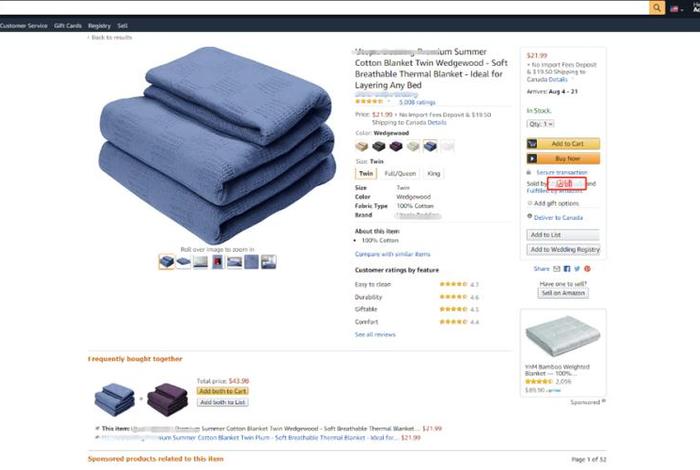Open Gift Cards in navigation bar
700x470 pixels.
(x=68, y=26)
